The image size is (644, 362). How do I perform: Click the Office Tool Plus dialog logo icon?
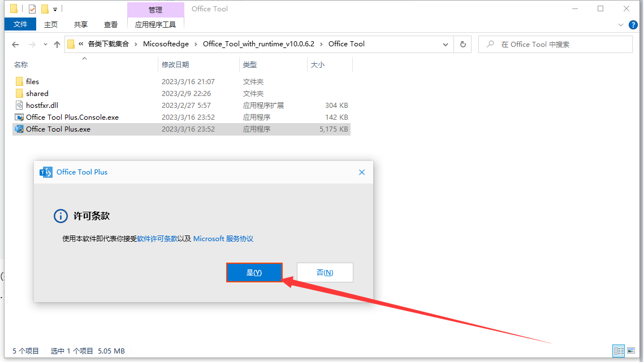(46, 172)
